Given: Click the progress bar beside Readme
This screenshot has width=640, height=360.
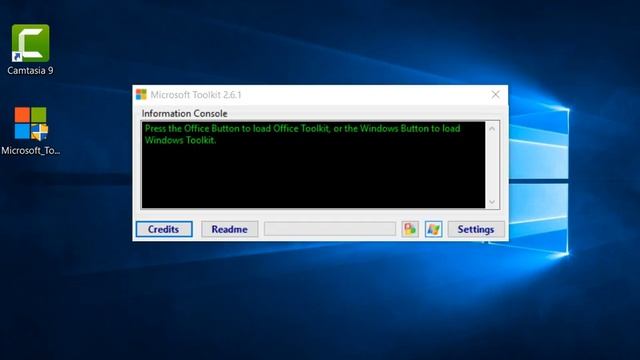Looking at the screenshot, I should point(330,229).
